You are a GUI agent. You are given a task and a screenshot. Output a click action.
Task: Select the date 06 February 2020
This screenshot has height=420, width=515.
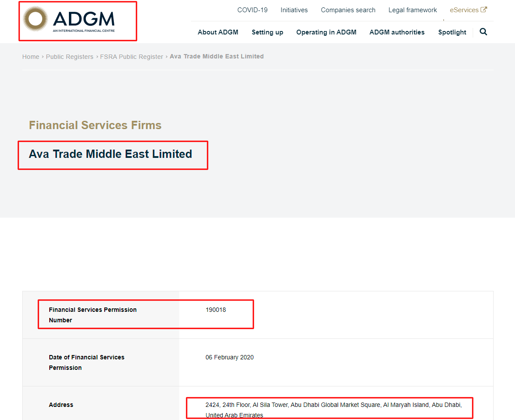tap(229, 357)
